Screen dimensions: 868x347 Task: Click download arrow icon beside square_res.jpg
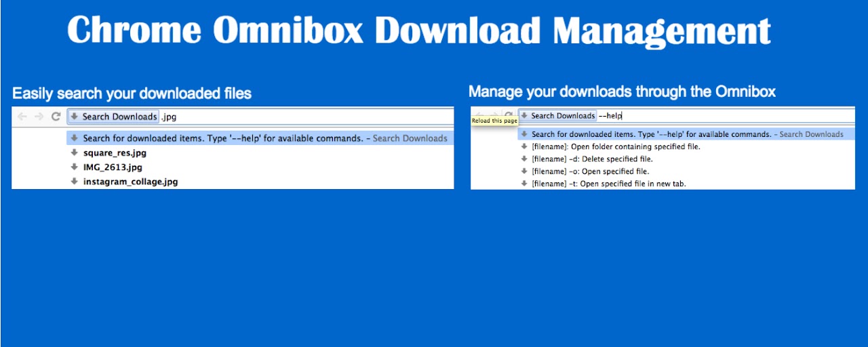tap(75, 152)
